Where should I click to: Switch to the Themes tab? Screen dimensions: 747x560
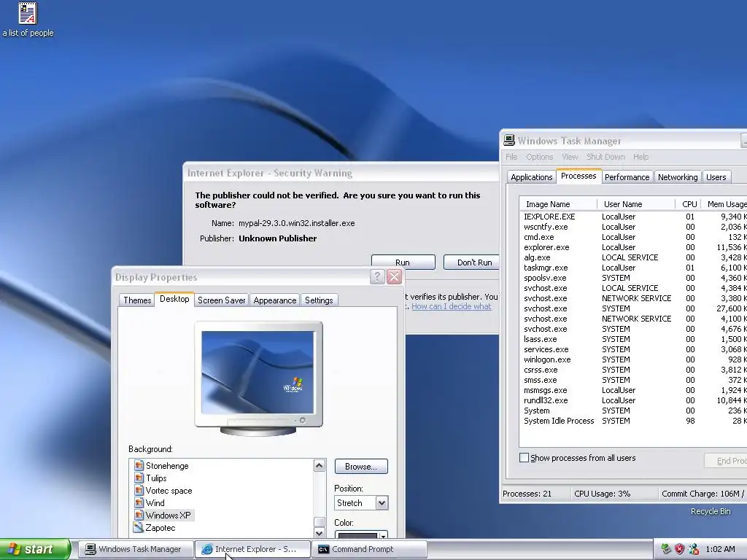[x=136, y=300]
